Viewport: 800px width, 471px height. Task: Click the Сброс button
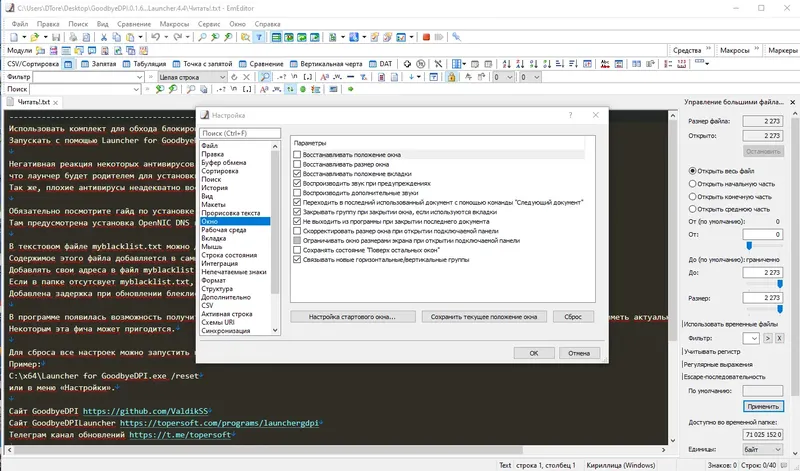tap(573, 317)
